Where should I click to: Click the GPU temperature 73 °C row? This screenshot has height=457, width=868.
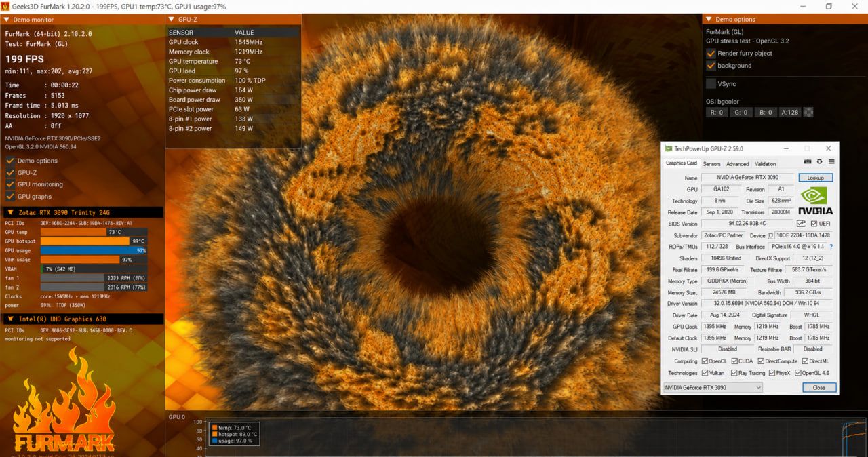[x=233, y=61]
